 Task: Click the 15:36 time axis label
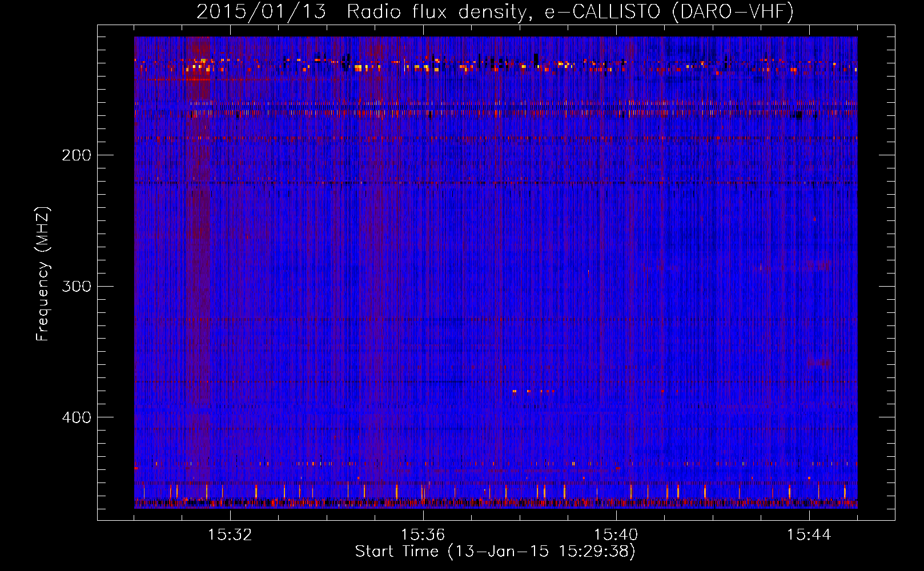pos(423,535)
